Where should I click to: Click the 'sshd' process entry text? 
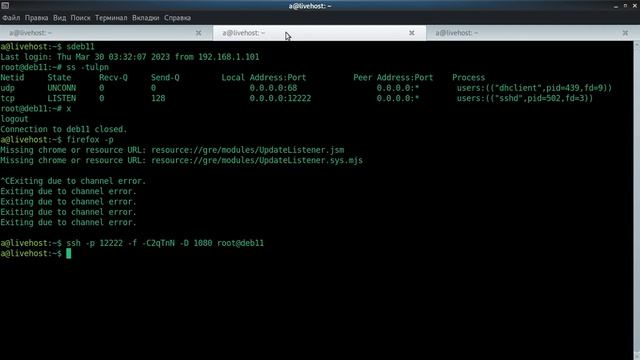tap(524, 98)
